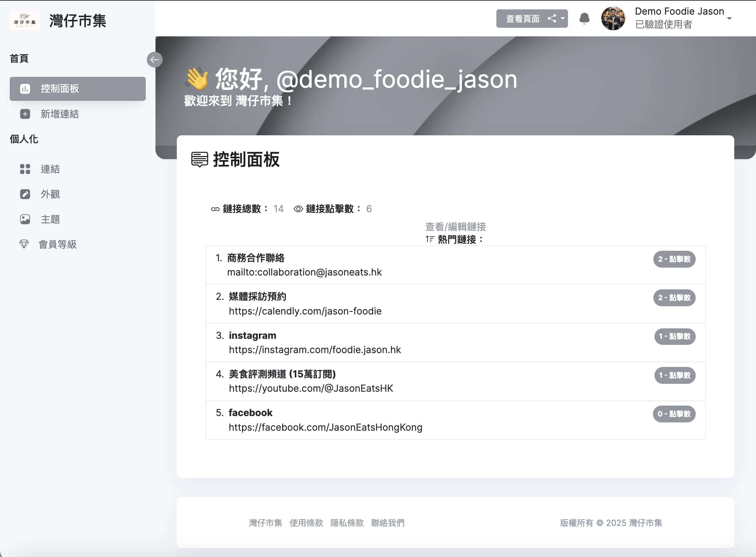Open the share dropdown next to 查看頁面

click(556, 18)
